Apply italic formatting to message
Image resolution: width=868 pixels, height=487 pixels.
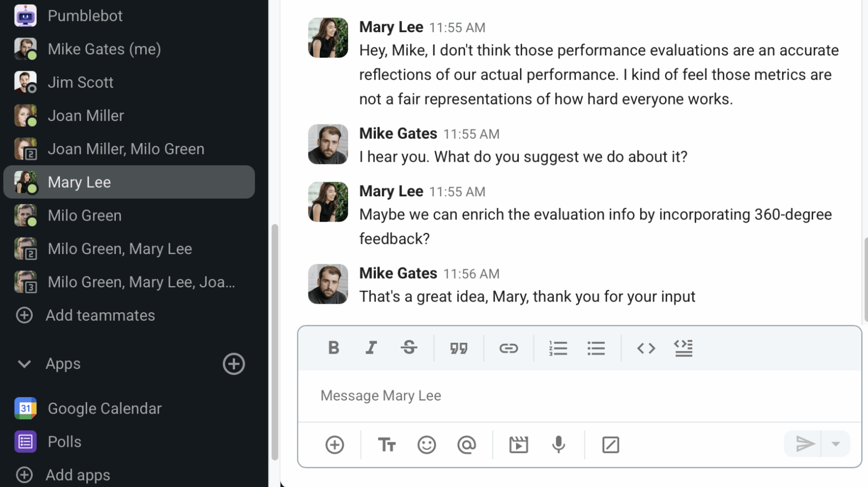[x=371, y=348]
